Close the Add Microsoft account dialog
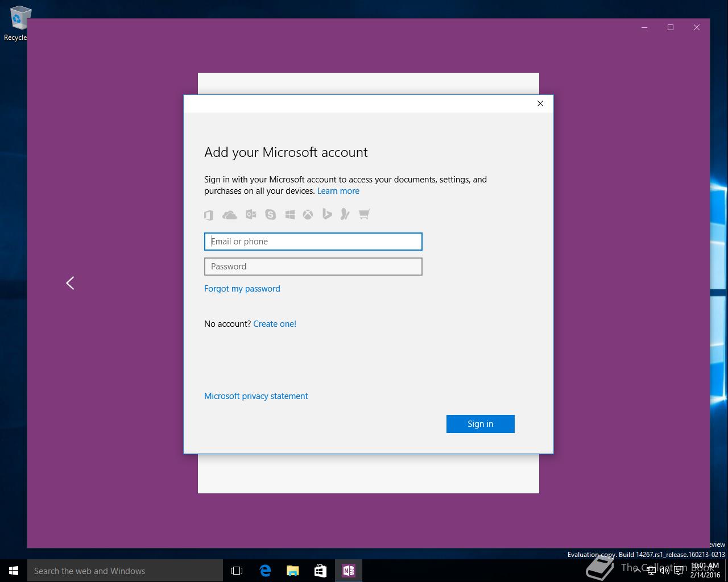728x582 pixels. pos(540,103)
